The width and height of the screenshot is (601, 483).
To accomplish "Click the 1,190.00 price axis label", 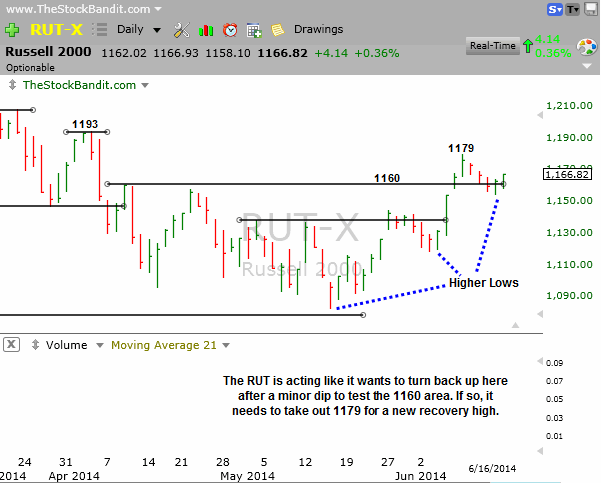I will pyautogui.click(x=569, y=137).
